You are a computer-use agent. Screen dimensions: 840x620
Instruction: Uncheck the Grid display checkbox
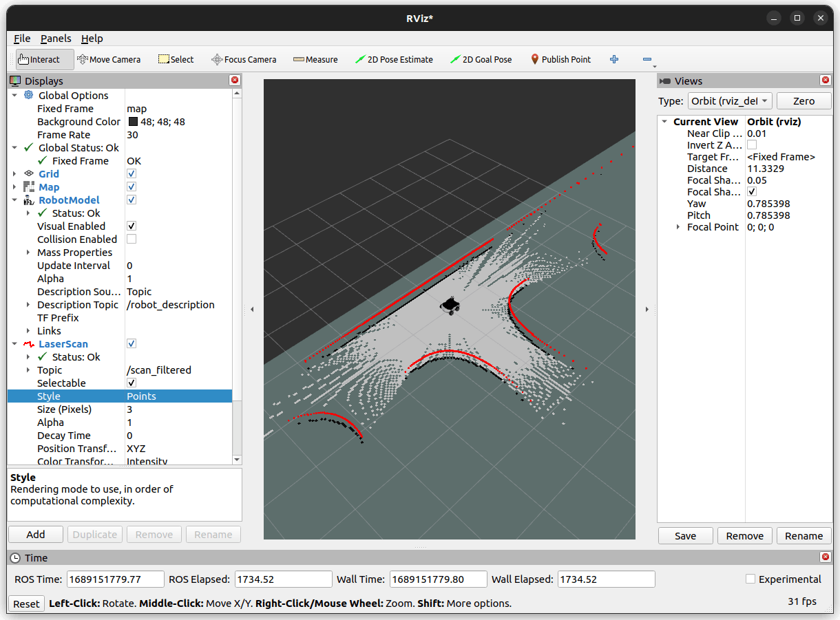[x=132, y=174]
